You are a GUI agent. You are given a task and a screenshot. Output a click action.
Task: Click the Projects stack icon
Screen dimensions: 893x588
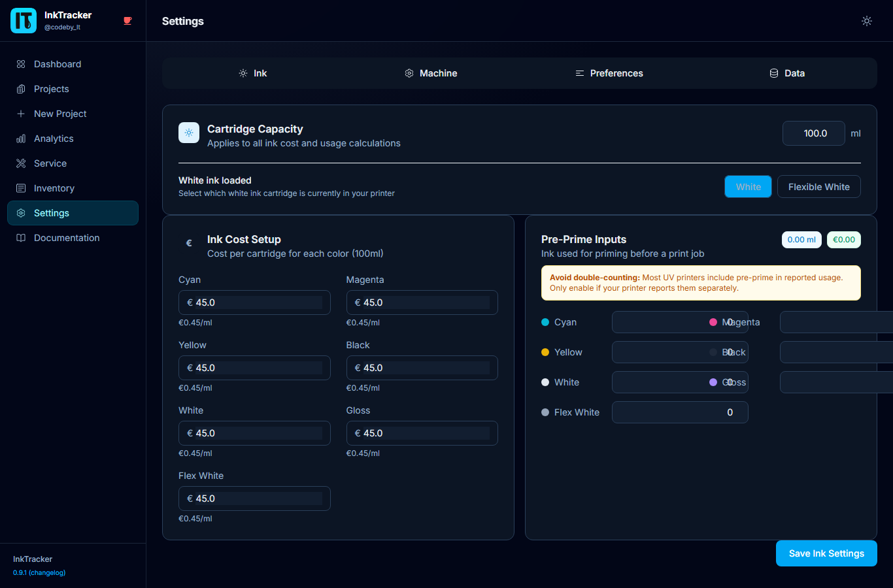[x=21, y=89]
